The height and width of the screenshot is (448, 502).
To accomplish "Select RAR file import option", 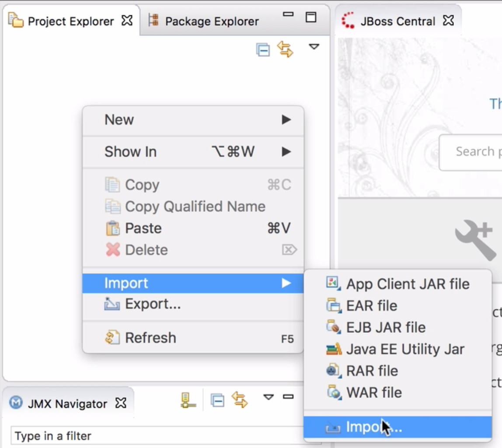I will click(x=372, y=371).
